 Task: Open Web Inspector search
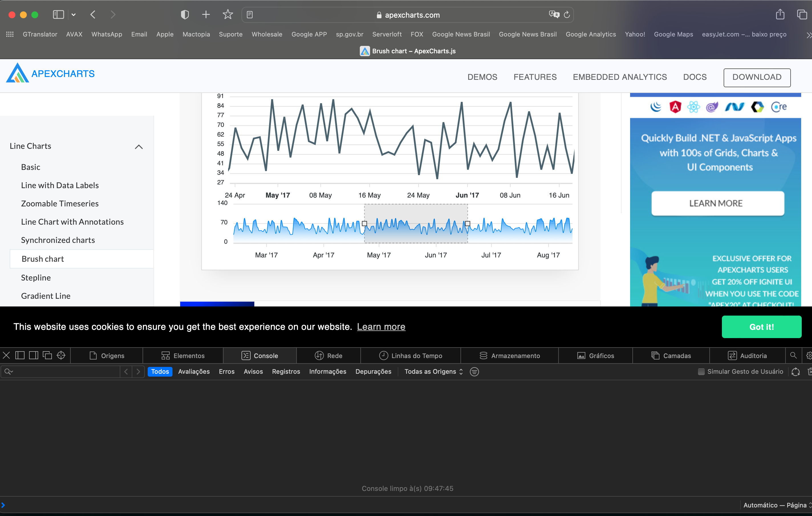pyautogui.click(x=793, y=355)
